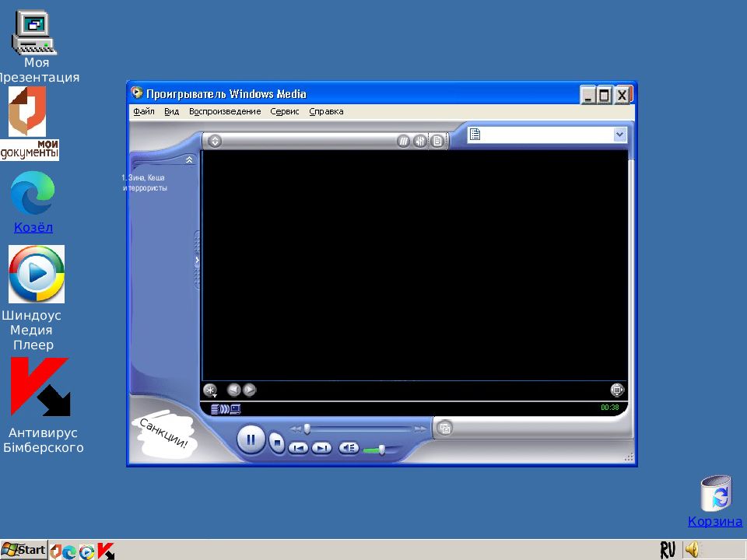Open the playlist selection dropdown
Viewport: 747px width, 560px height.
coord(619,135)
